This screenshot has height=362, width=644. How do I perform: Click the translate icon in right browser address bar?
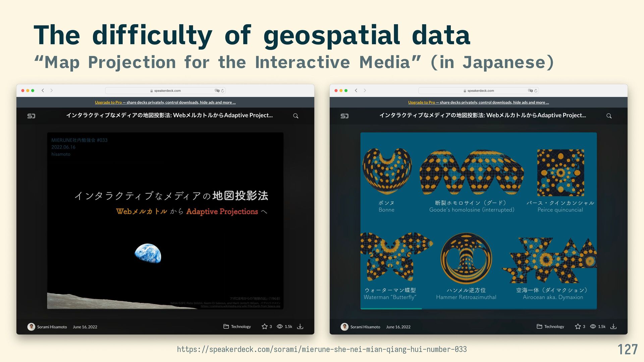click(530, 90)
